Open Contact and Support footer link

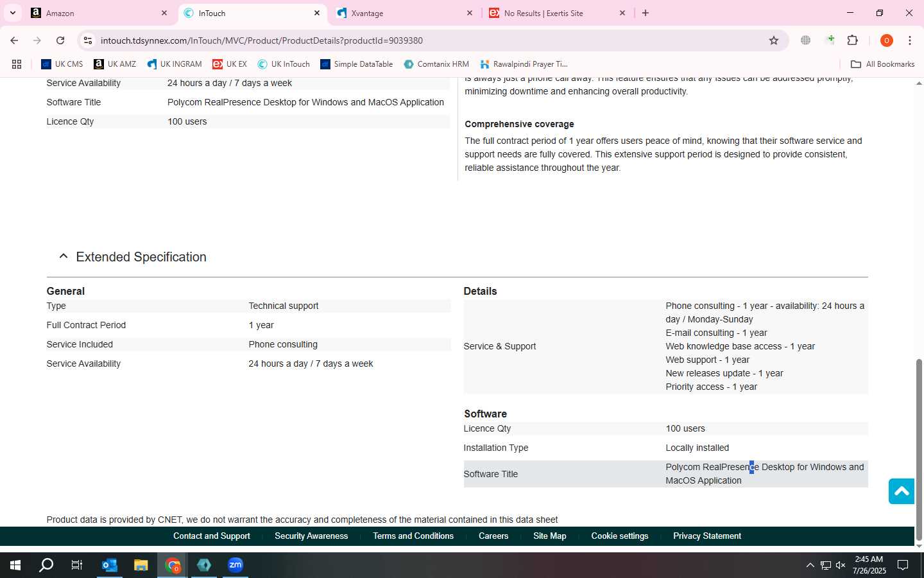(x=212, y=536)
